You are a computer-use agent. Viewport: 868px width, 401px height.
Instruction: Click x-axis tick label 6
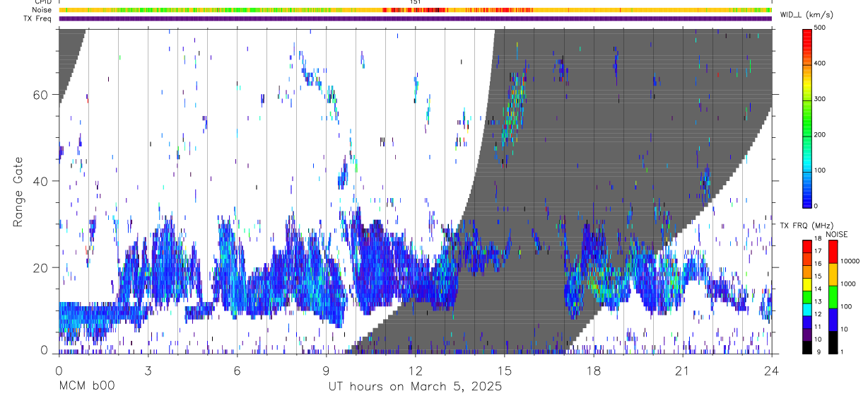click(x=237, y=371)
